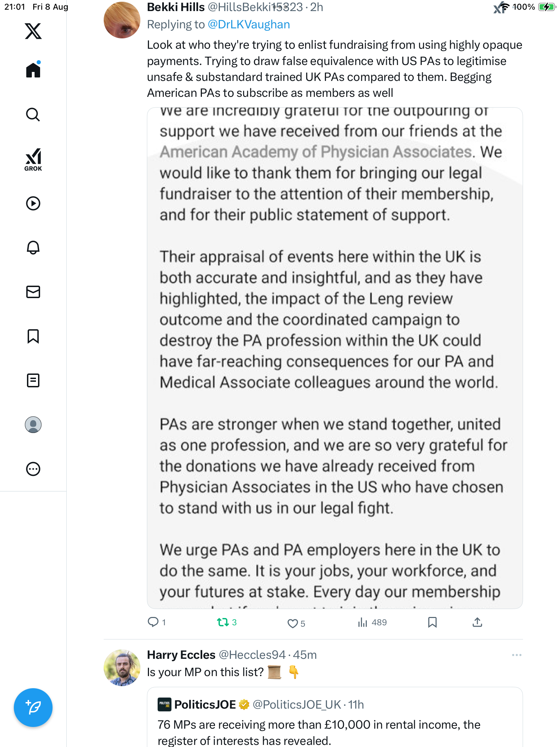Share Bekki Hills' reply
The image size is (560, 747).
[x=477, y=622]
